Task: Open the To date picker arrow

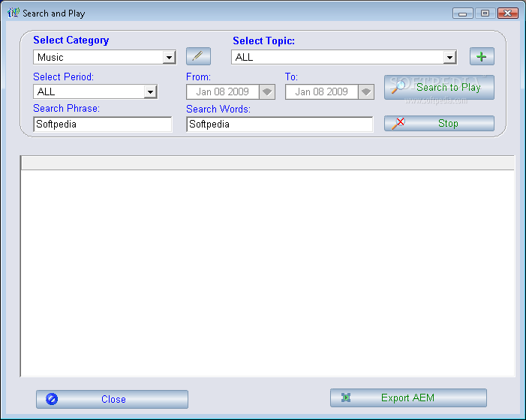Action: tap(366, 91)
